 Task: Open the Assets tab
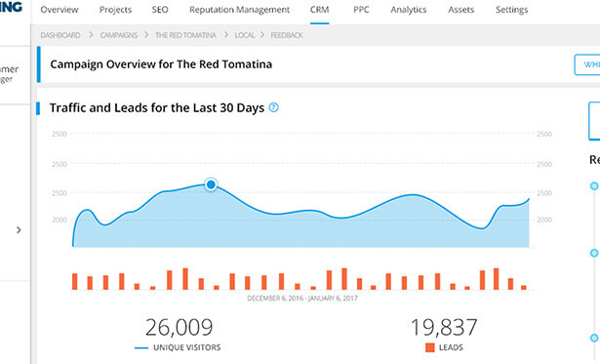point(461,10)
